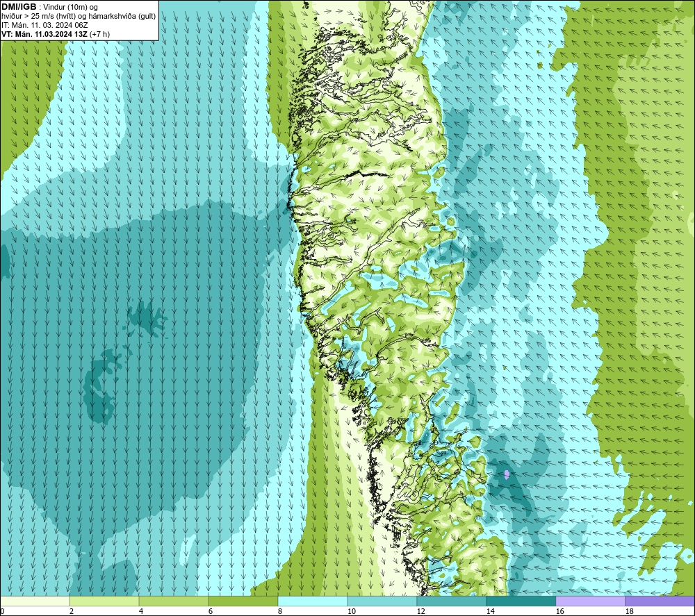Click the legend tick label "14"
695x616 pixels.
click(490, 611)
